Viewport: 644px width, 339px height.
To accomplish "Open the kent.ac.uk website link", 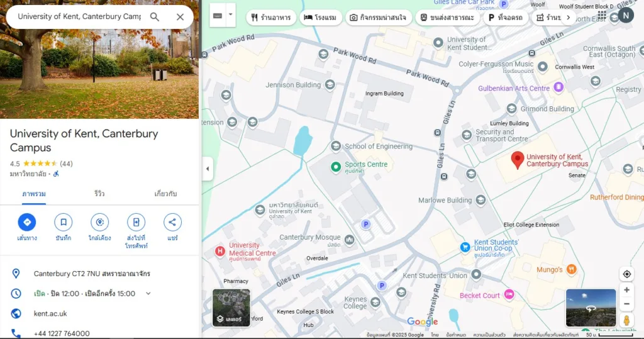I will pos(50,313).
